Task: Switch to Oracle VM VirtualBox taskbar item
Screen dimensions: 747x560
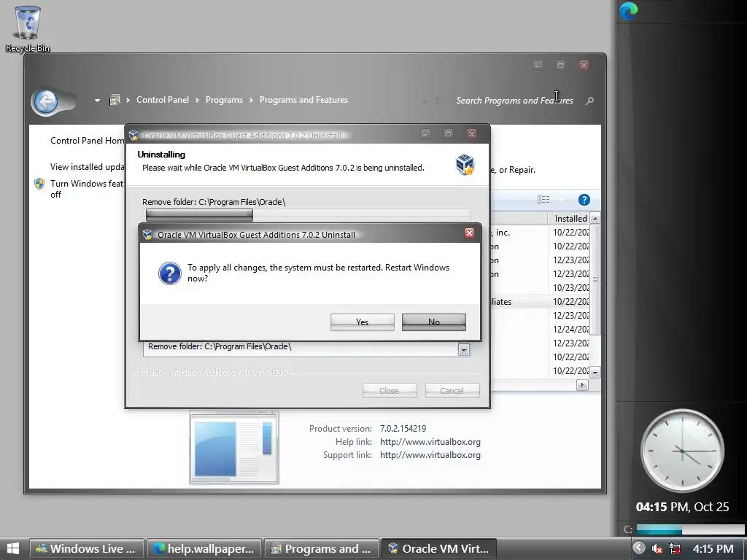Action: coord(438,548)
